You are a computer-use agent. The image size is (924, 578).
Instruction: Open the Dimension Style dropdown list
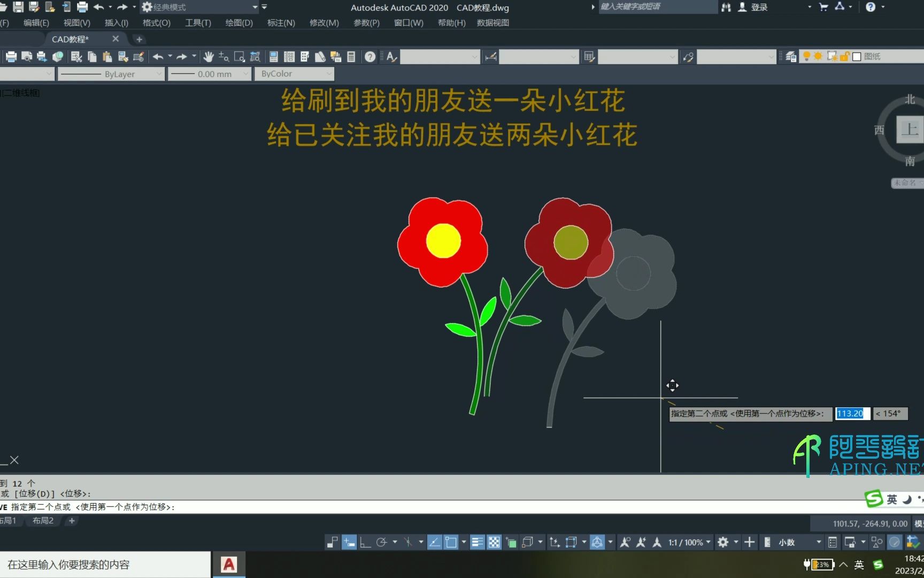pyautogui.click(x=538, y=57)
